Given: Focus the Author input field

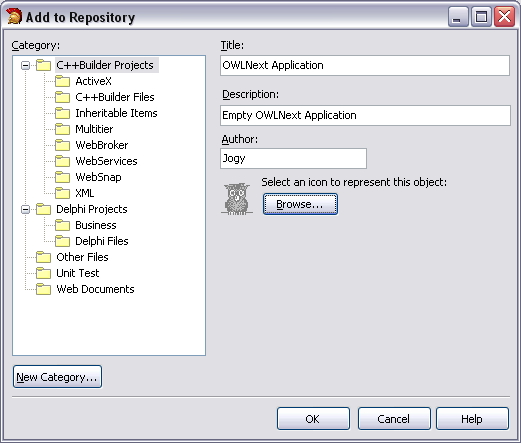Looking at the screenshot, I should (x=293, y=158).
